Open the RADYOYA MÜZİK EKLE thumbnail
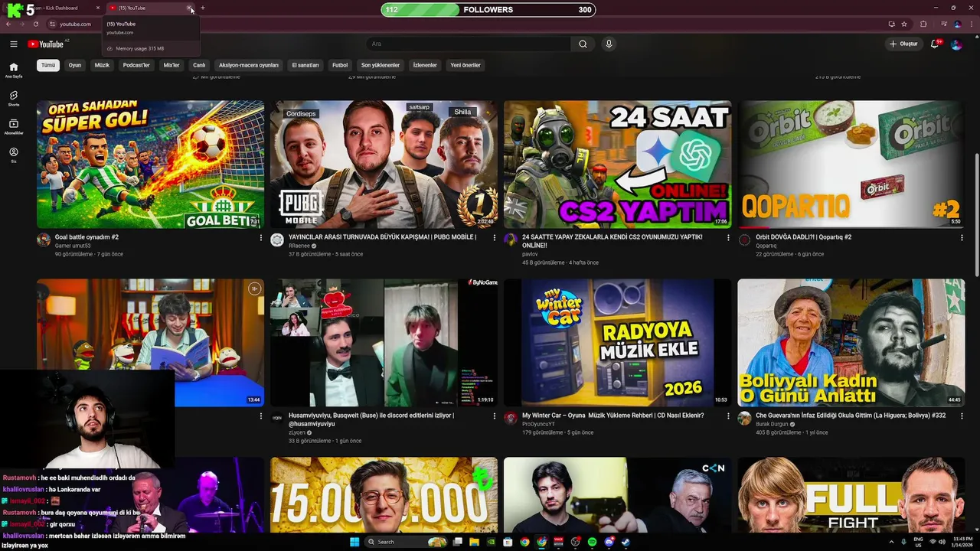Image resolution: width=980 pixels, height=551 pixels. coord(617,343)
